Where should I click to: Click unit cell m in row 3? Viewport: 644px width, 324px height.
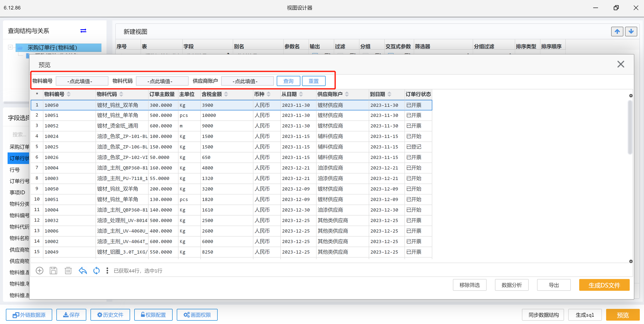(x=189, y=126)
